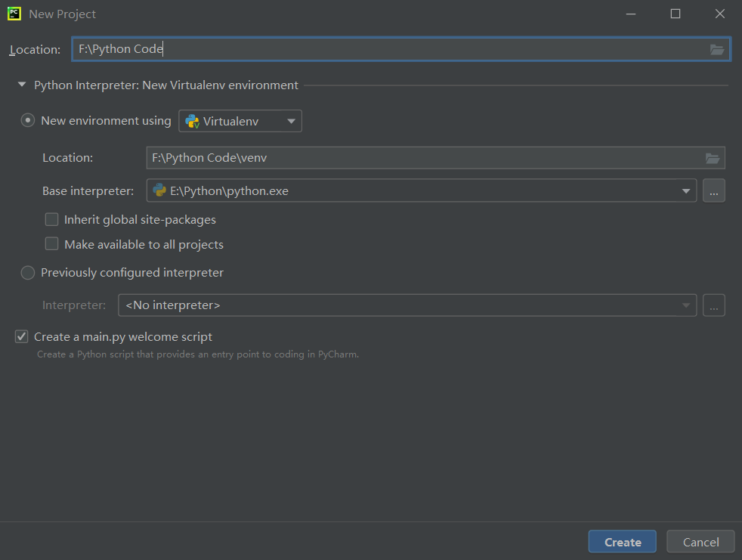742x560 pixels.
Task: Maximize the New Project window
Action: tap(676, 14)
